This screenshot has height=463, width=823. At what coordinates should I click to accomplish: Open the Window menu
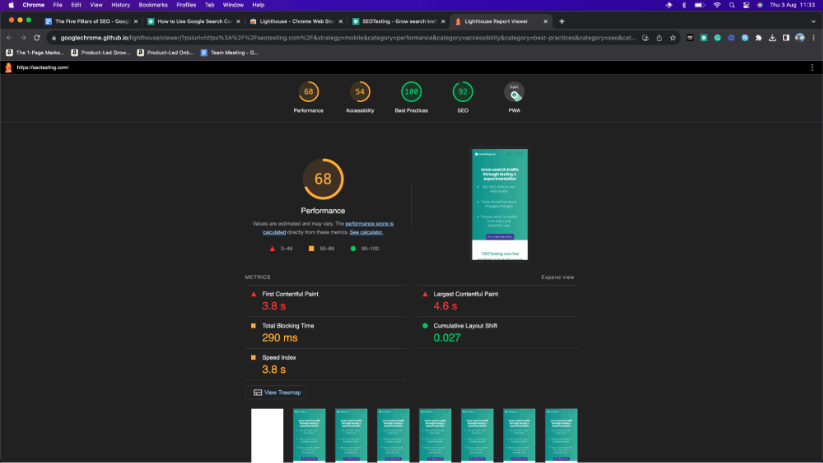233,5
